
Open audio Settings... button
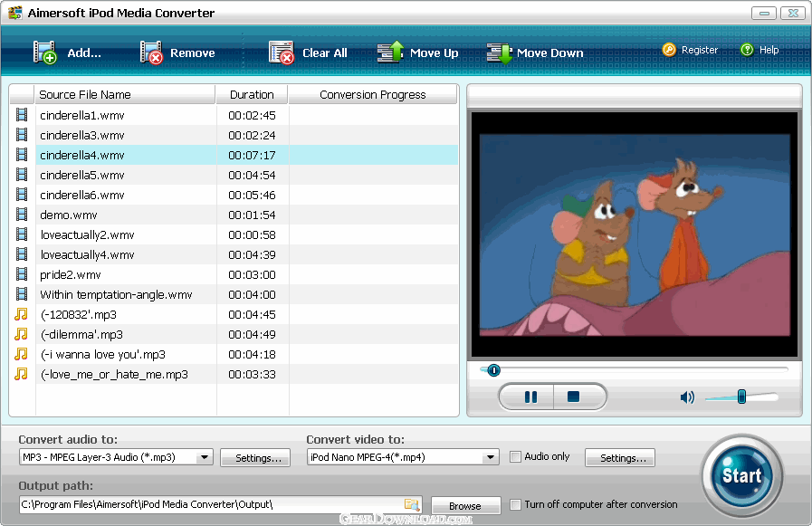coord(255,458)
